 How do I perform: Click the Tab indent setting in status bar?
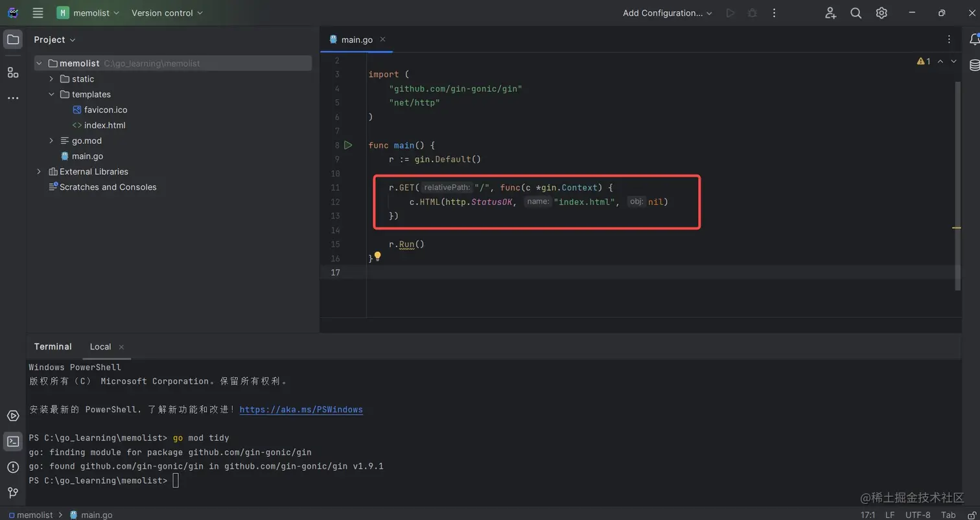click(x=948, y=515)
